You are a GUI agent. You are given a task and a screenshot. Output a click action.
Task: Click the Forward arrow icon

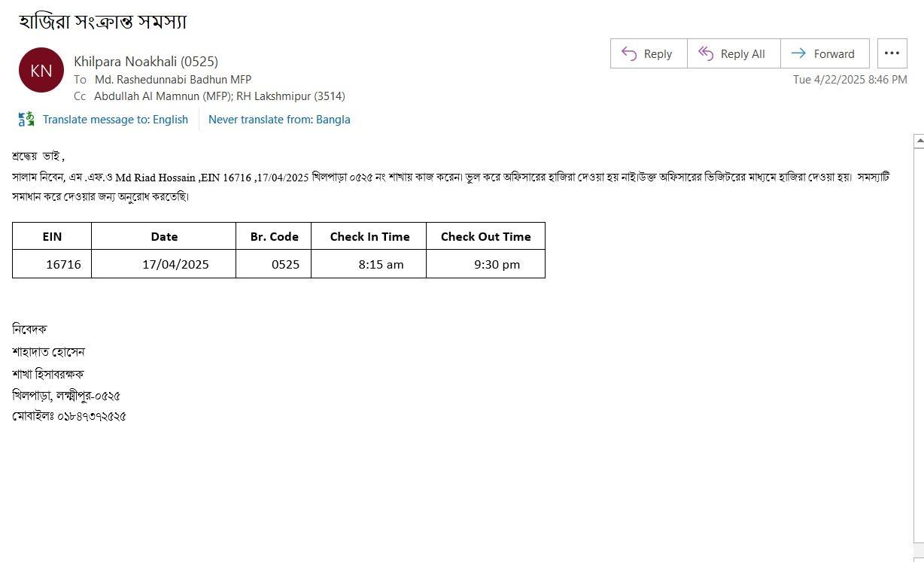(798, 53)
